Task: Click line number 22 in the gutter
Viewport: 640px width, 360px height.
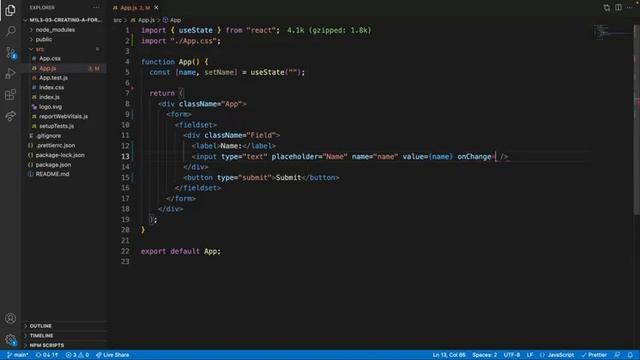Action: click(x=125, y=251)
